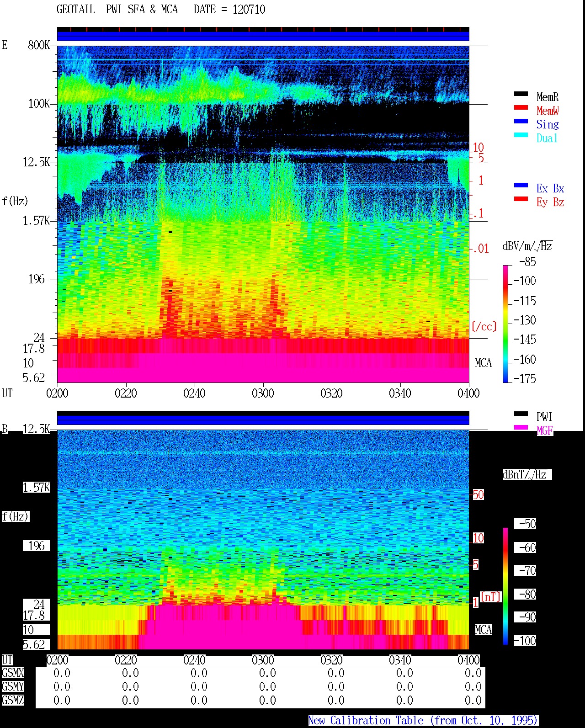The width and height of the screenshot is (585, 728).
Task: Click the red MemW legend swatch
Action: (521, 107)
